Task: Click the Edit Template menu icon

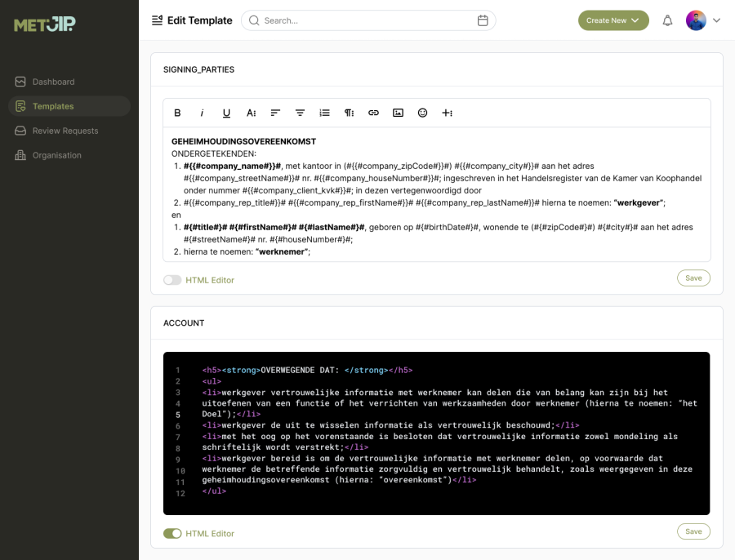Action: click(157, 20)
